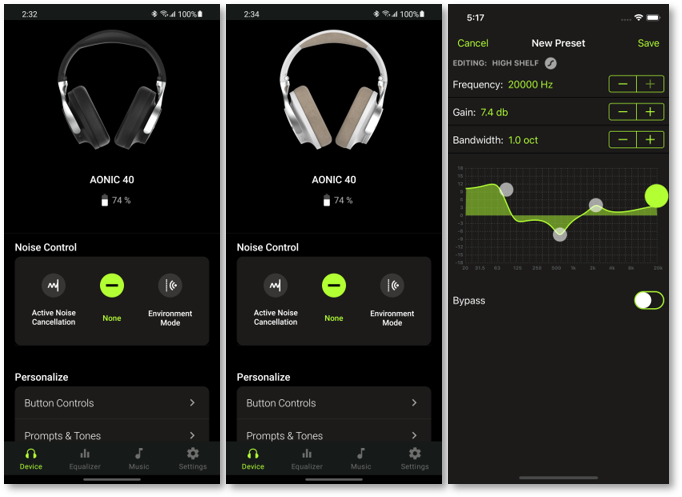This screenshot has height=497, width=682.
Task: Open Button Controls in left screen
Action: (x=112, y=403)
